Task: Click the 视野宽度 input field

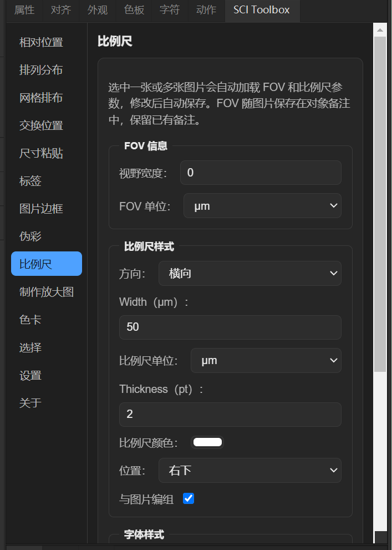Action: pyautogui.click(x=261, y=173)
